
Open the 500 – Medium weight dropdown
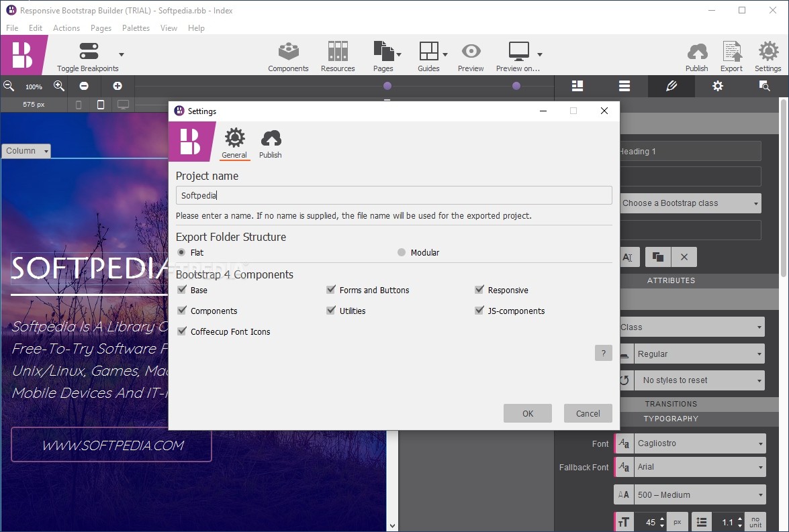coord(700,494)
